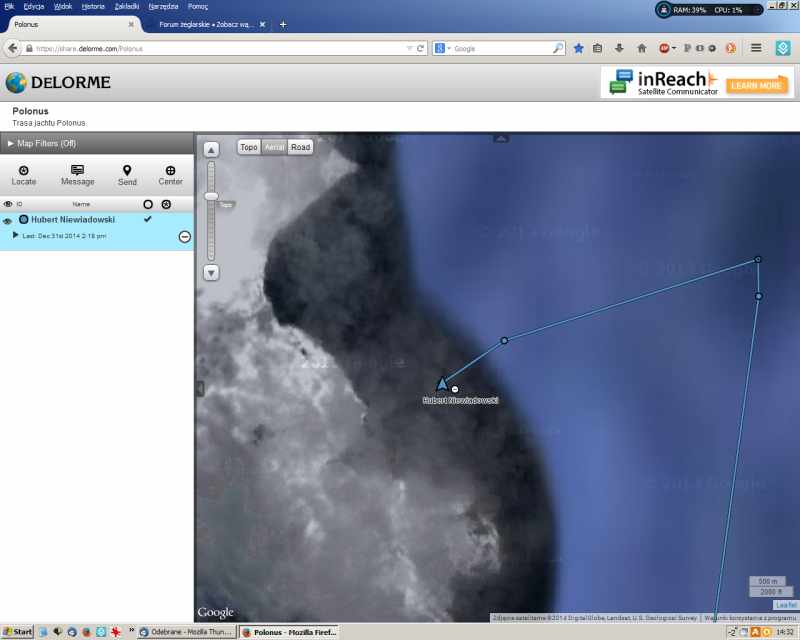The height and width of the screenshot is (640, 800).
Task: Click the inReach Learn More button
Action: coord(756,86)
